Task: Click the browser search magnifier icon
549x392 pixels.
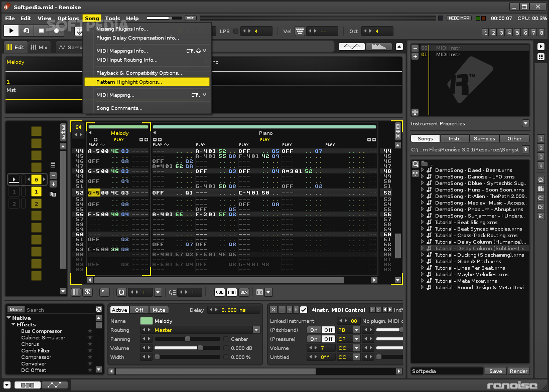Action: [415, 164]
